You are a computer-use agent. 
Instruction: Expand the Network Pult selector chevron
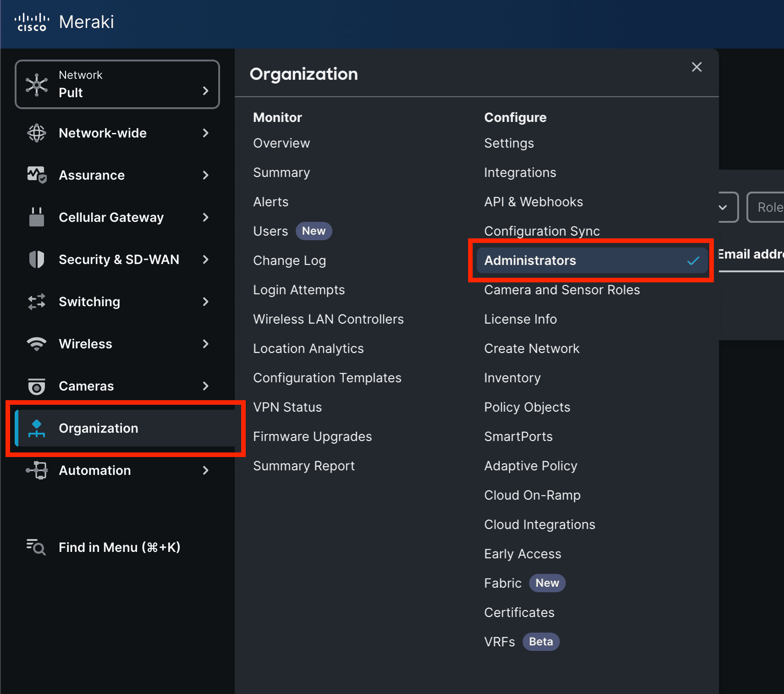[206, 91]
